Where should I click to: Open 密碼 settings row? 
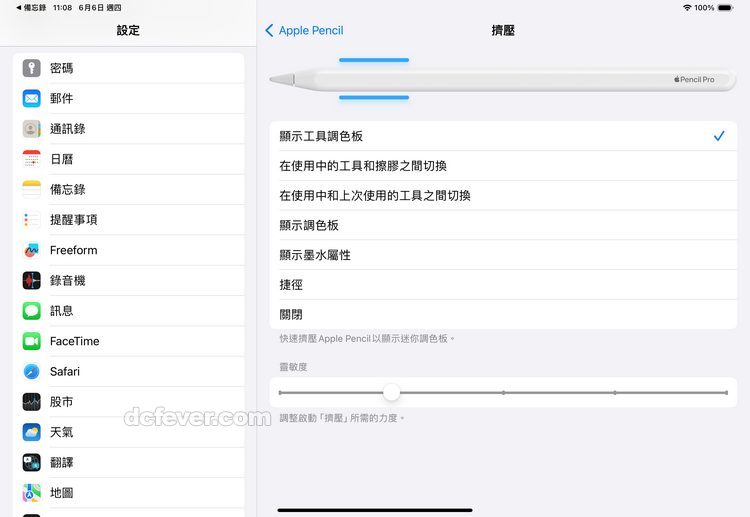[x=129, y=68]
